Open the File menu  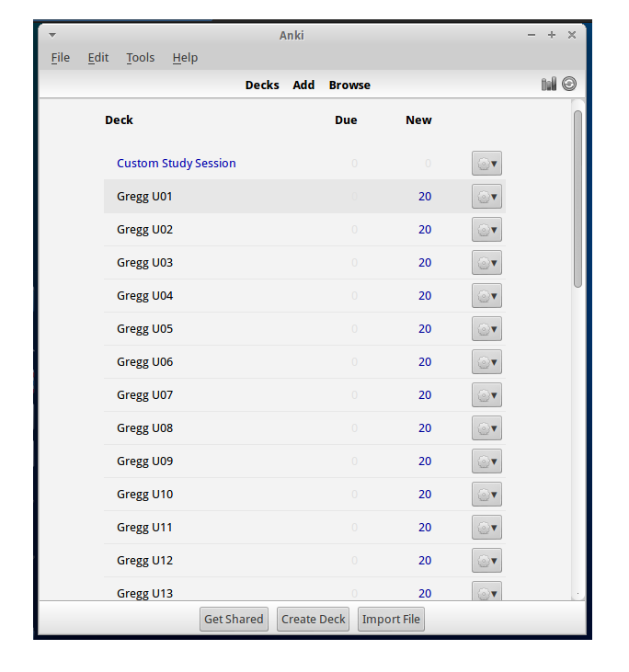point(61,57)
